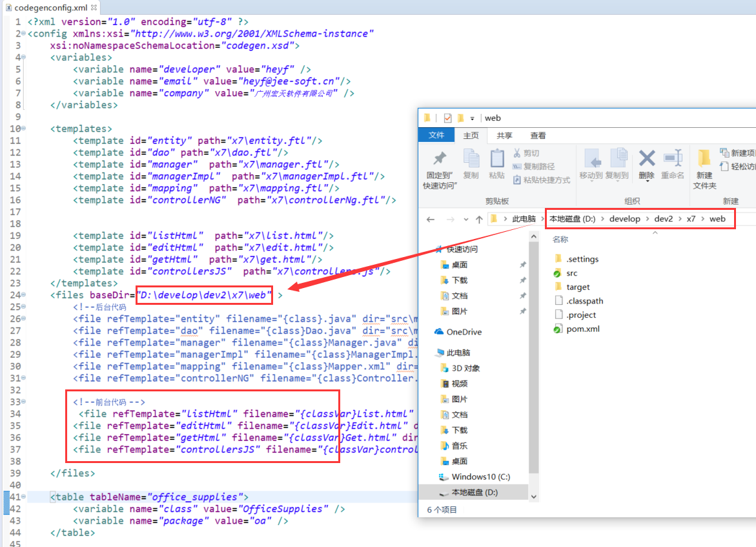This screenshot has height=547, width=756.
Task: Select 本地磁盘 (D:) in navigation pane
Action: click(468, 493)
